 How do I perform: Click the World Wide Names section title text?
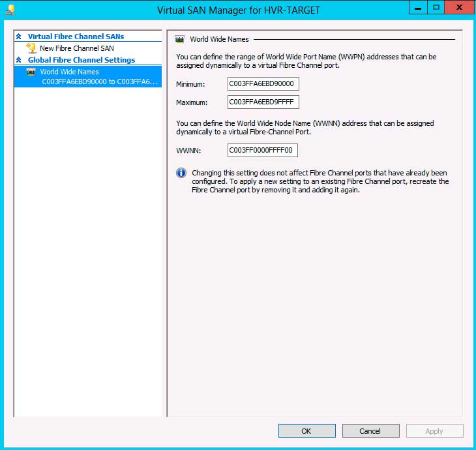(219, 39)
